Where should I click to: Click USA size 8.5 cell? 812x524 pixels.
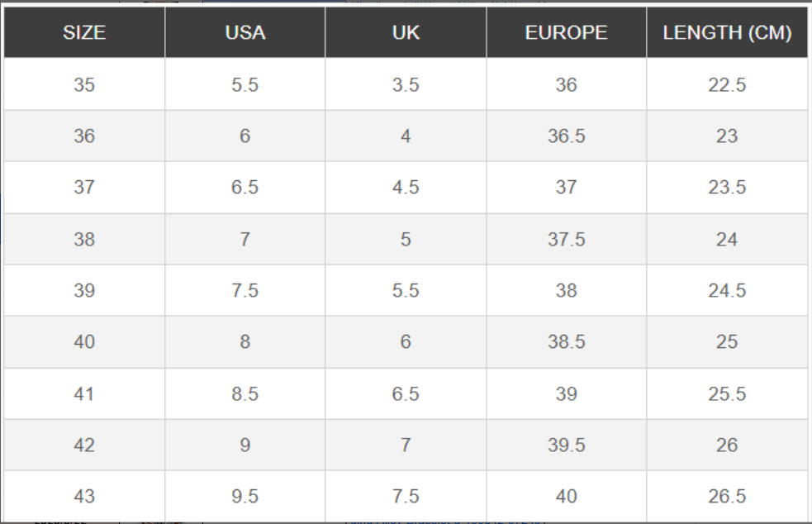pos(245,394)
